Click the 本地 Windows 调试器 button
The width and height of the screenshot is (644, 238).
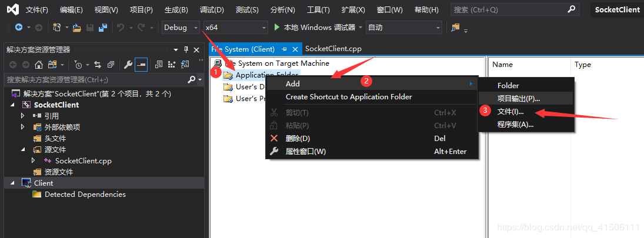[x=315, y=28]
